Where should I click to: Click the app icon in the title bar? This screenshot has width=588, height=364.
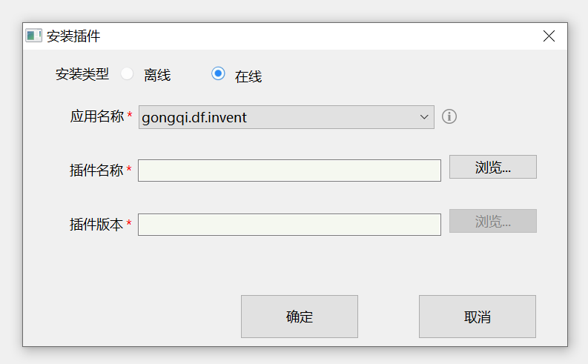tap(33, 36)
